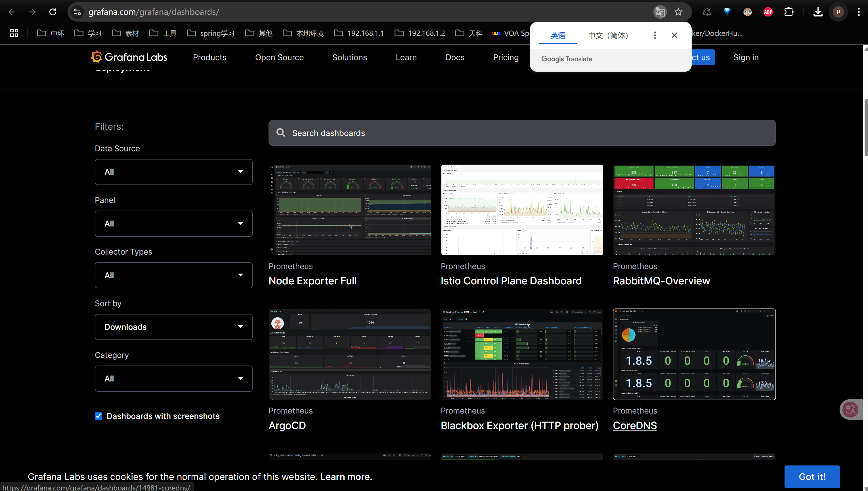Expand the Collector Types dropdown

point(173,275)
